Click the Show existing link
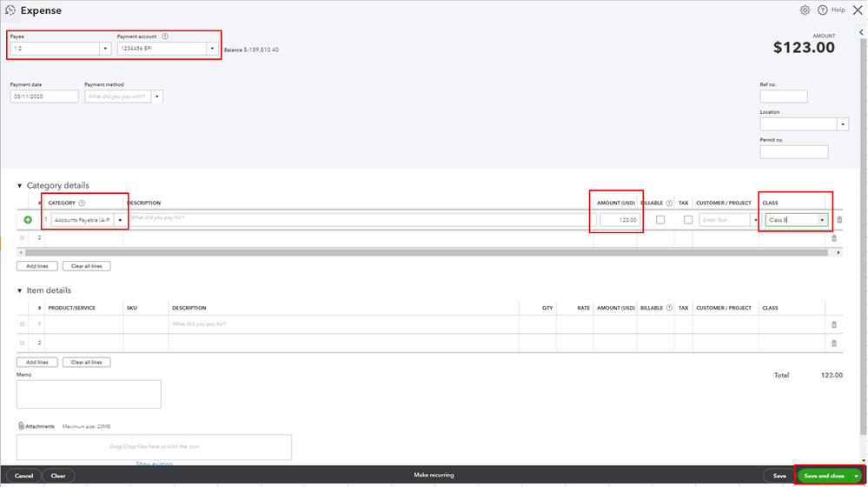The image size is (868, 487). pos(154,464)
